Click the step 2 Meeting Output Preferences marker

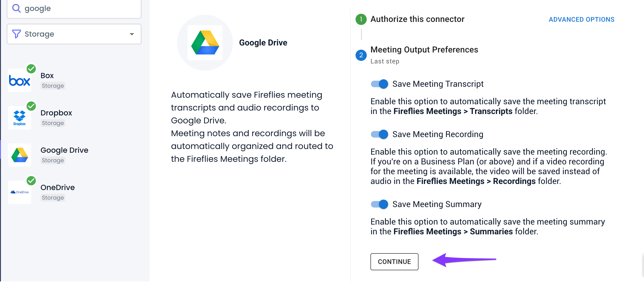click(x=361, y=55)
